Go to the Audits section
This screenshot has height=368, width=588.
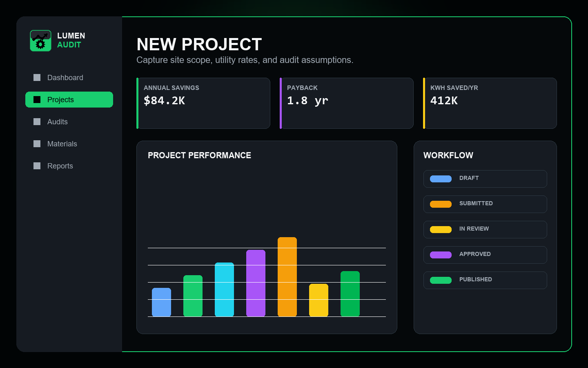click(69, 122)
